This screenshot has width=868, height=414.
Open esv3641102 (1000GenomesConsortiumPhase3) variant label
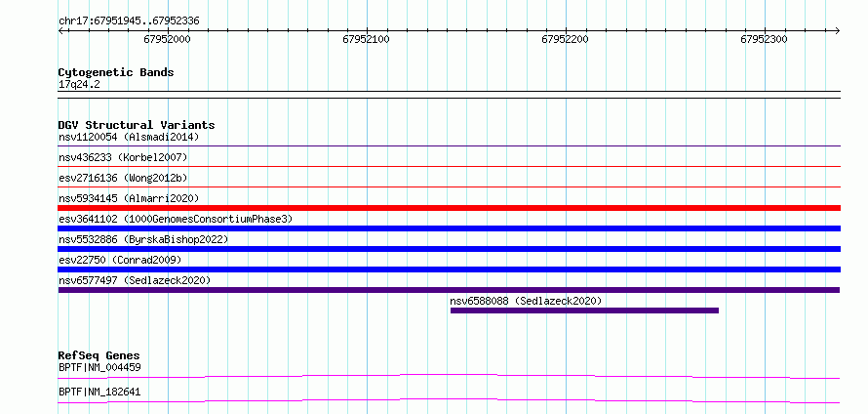pos(176,219)
